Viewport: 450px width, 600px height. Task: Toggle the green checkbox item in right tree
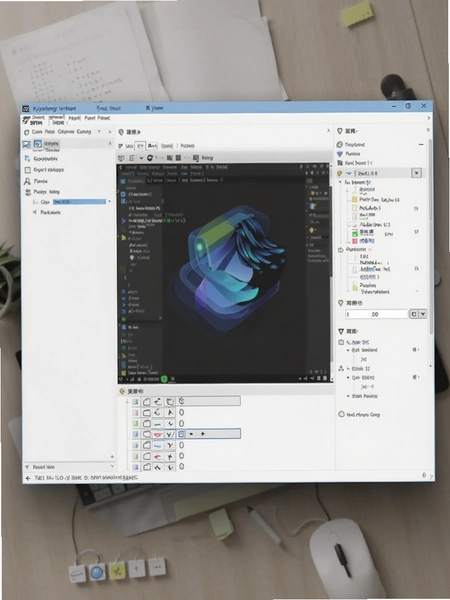point(355,233)
